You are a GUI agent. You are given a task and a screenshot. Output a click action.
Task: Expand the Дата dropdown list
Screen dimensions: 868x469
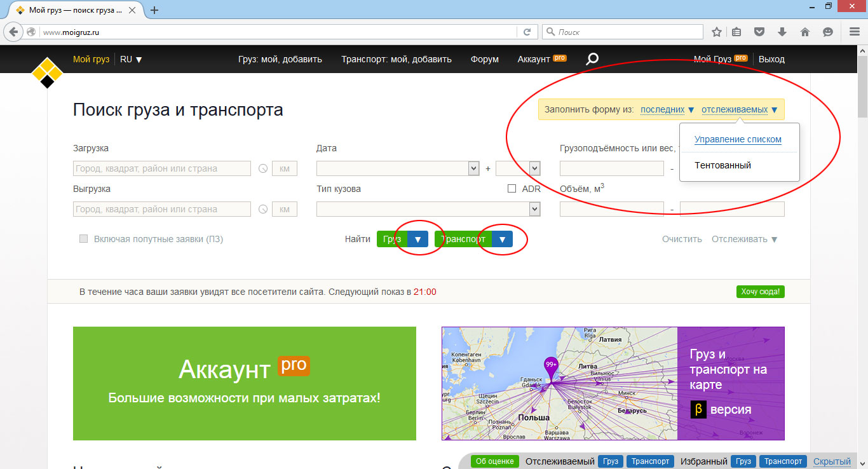pyautogui.click(x=398, y=168)
